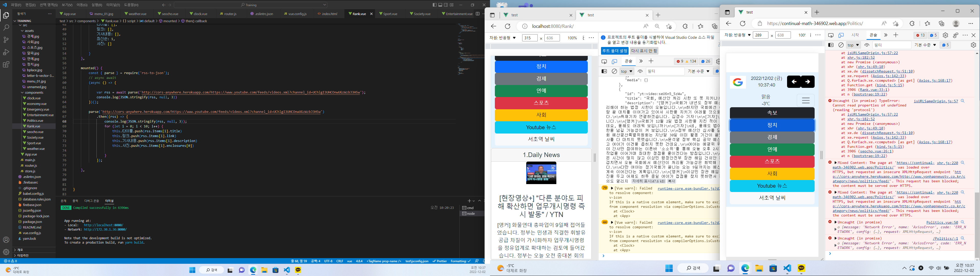Click the 루트 폴더 설정 button
980x276 pixels.
[x=614, y=51]
